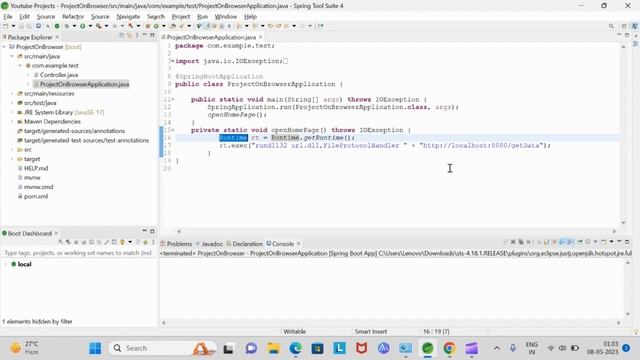640x360 pixels.
Task: Click Remove All Terminated Launches in Console
Action: point(521,242)
